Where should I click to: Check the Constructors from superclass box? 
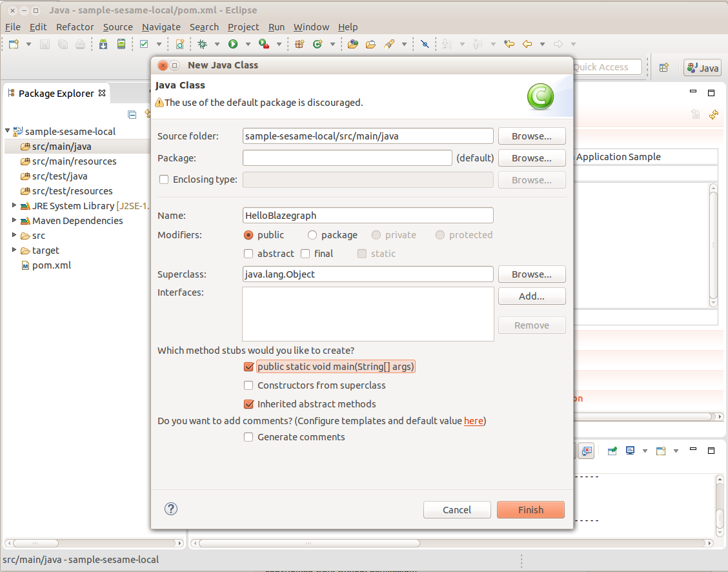coord(248,385)
